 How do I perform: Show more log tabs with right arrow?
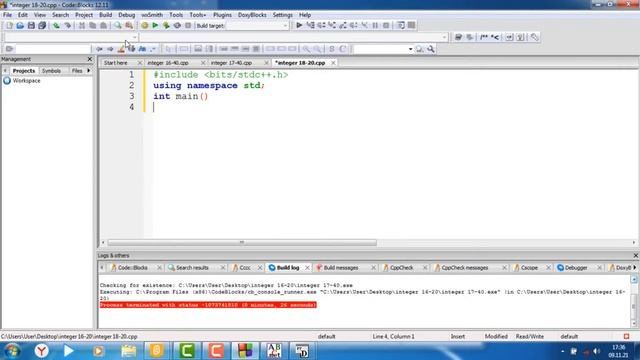pyautogui.click(x=635, y=267)
